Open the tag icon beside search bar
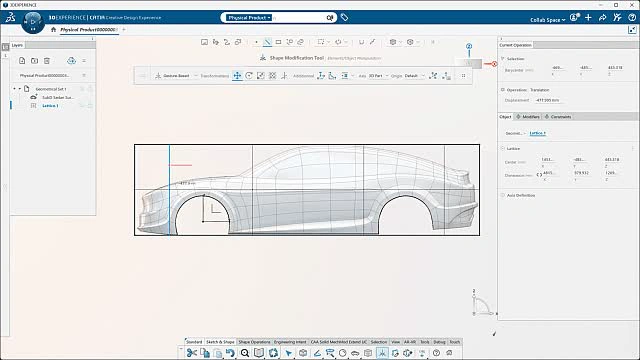The width and height of the screenshot is (640, 360). click(x=344, y=18)
